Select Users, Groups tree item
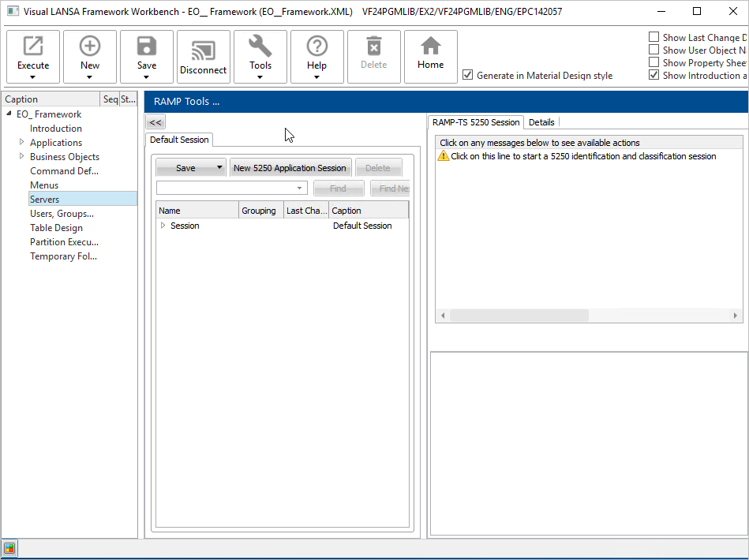Viewport: 749px width, 560px height. [62, 214]
